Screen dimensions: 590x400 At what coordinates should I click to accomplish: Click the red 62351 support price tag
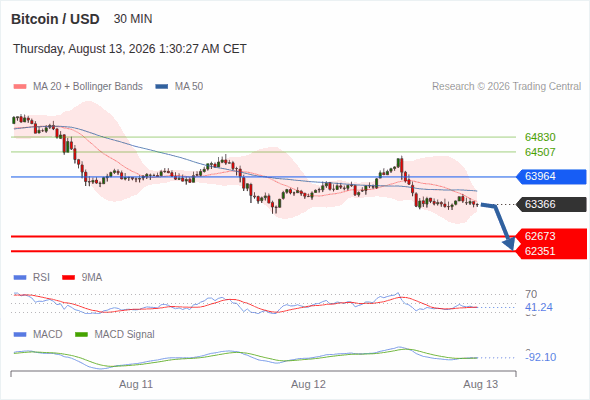tap(552, 251)
